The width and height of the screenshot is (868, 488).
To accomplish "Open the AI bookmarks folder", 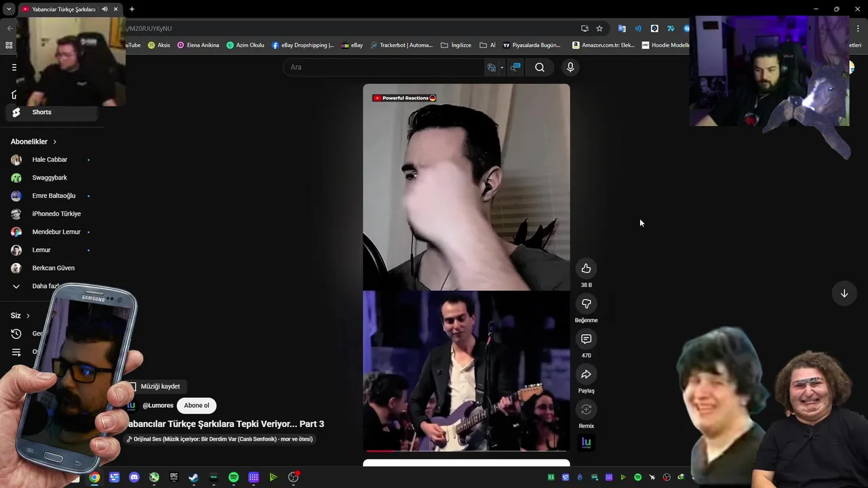I will (488, 45).
